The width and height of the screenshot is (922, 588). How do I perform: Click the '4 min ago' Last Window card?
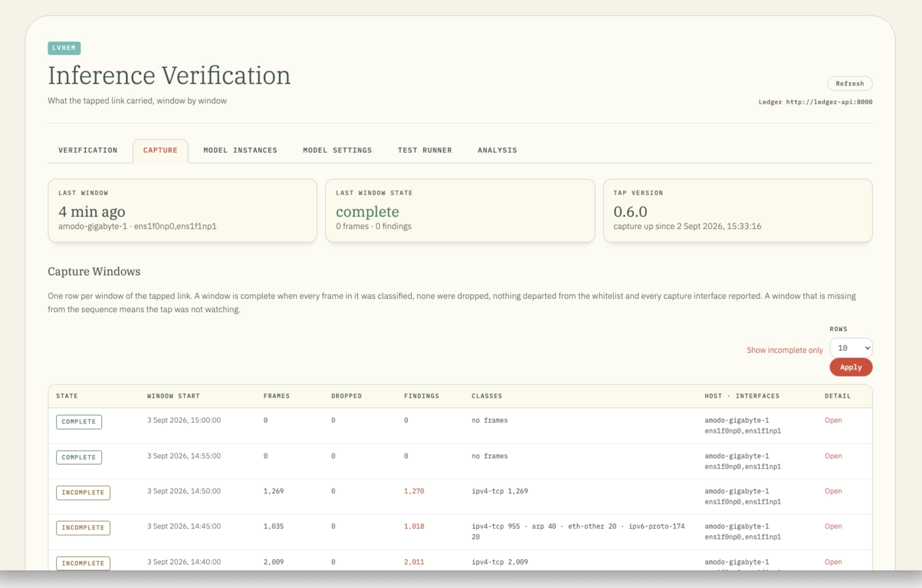click(x=183, y=211)
